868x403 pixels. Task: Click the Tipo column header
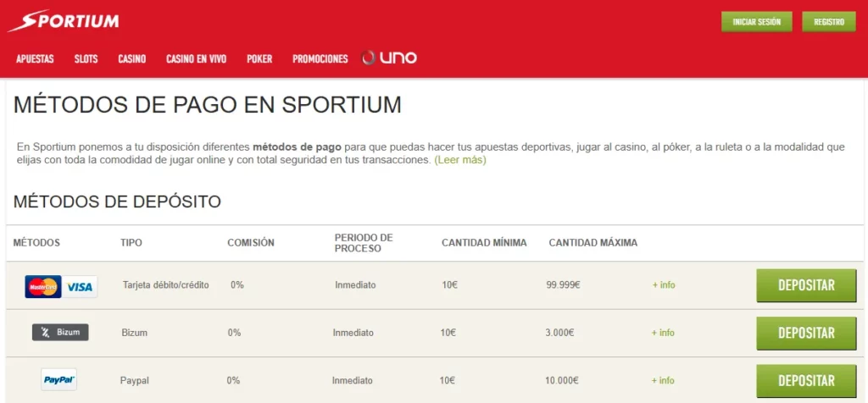(131, 243)
